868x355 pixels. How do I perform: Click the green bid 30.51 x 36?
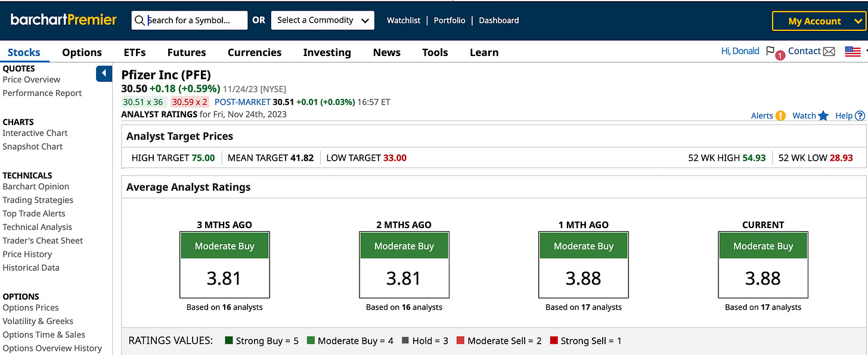pos(143,102)
